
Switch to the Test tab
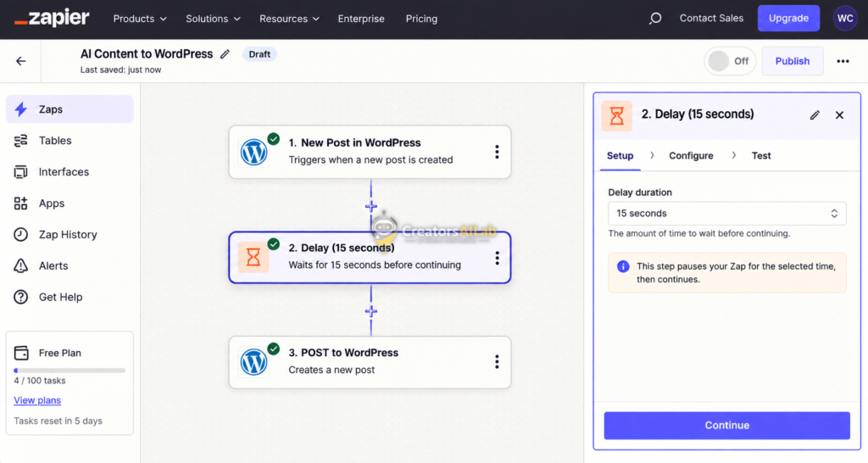(x=761, y=156)
